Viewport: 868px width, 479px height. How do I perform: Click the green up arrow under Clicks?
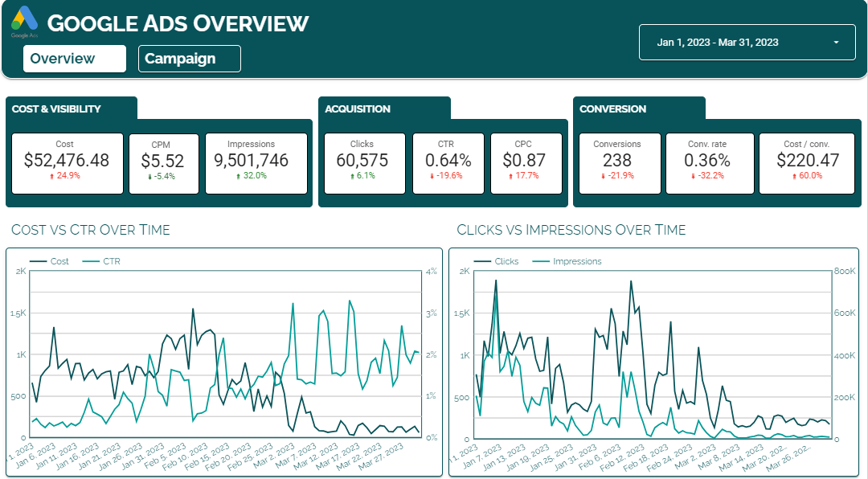pyautogui.click(x=351, y=176)
